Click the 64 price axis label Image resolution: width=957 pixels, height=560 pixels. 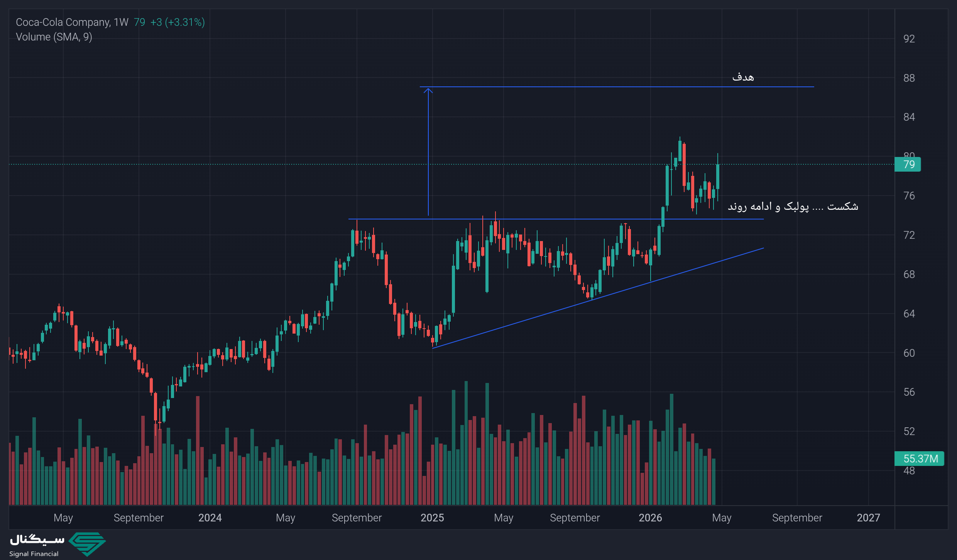pos(909,314)
